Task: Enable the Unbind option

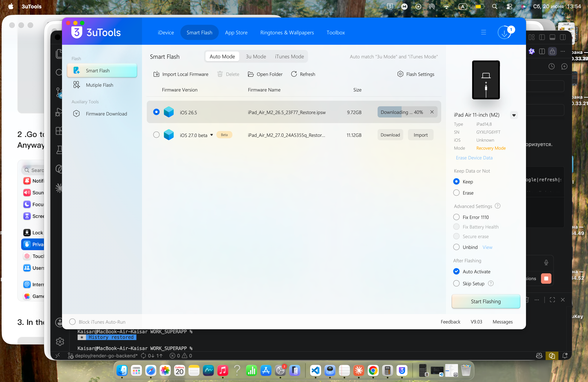Action: (x=456, y=247)
